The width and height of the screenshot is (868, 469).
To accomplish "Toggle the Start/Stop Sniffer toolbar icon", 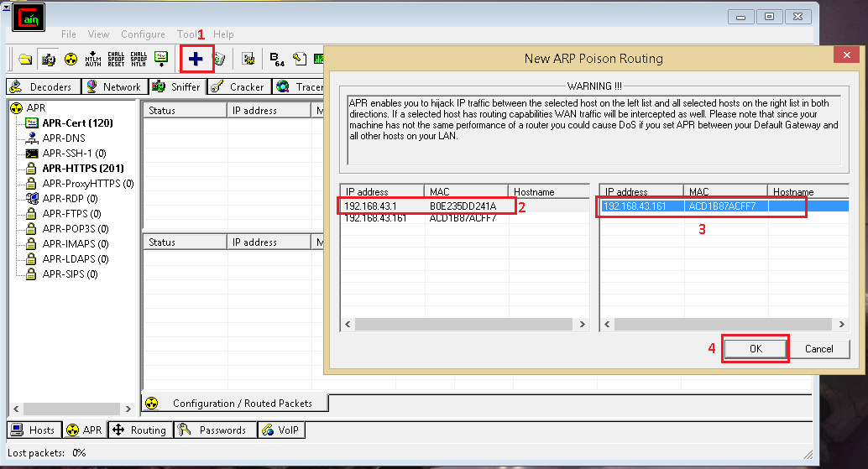I will pyautogui.click(x=48, y=59).
